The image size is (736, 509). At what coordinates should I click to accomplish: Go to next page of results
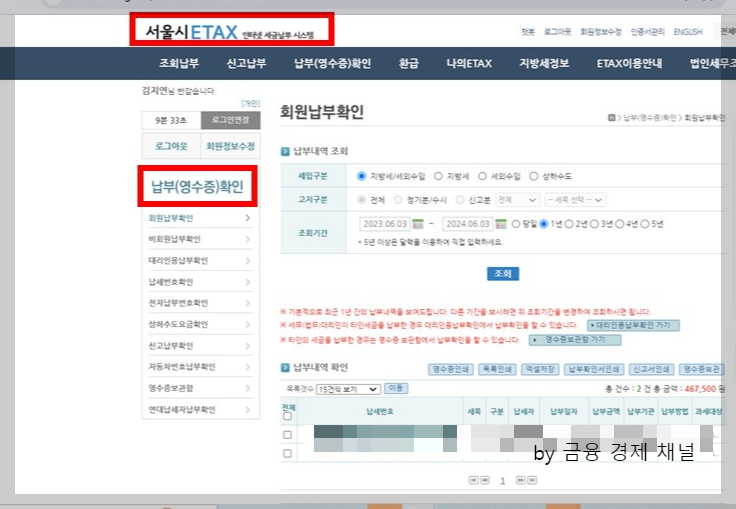coord(520,480)
